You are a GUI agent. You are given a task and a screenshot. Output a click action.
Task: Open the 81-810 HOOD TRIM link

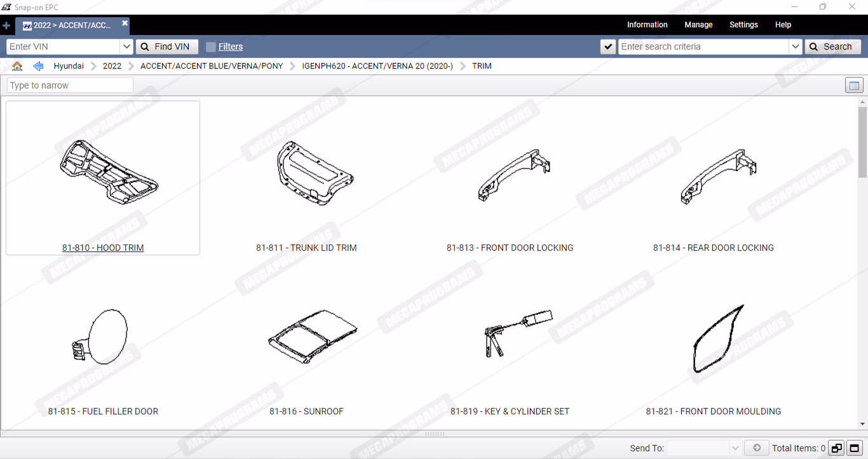(103, 248)
